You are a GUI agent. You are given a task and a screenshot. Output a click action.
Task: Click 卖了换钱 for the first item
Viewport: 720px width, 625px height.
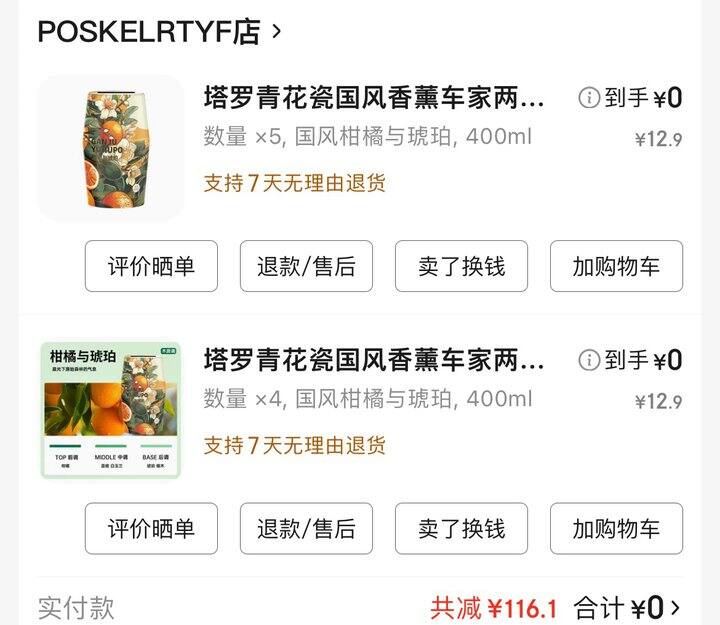pyautogui.click(x=461, y=266)
